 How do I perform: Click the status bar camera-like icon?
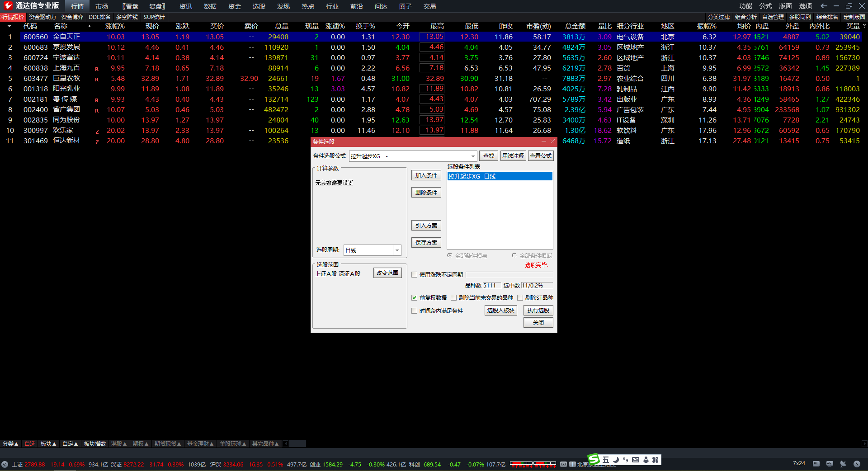click(563, 464)
